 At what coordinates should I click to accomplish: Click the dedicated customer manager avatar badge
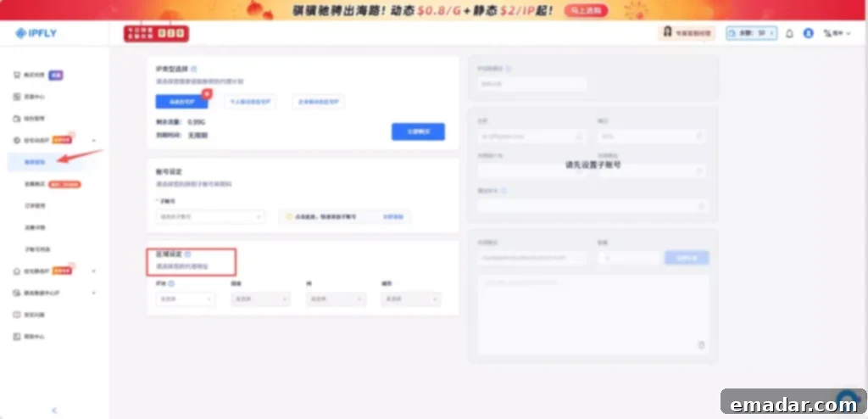687,33
